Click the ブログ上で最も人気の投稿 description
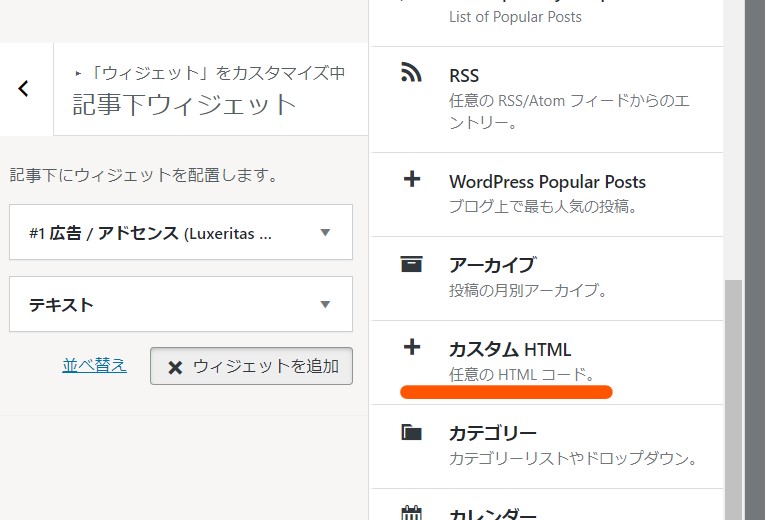This screenshot has width=765, height=520. pos(544,206)
